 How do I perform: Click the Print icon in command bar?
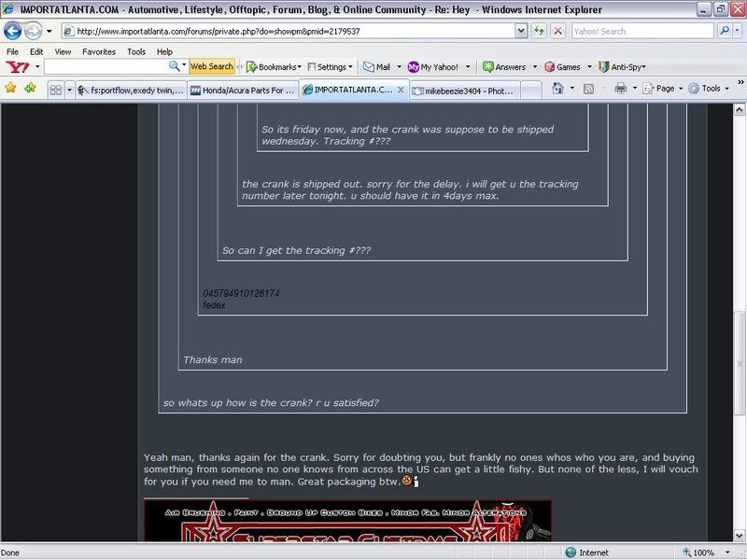coord(620,89)
